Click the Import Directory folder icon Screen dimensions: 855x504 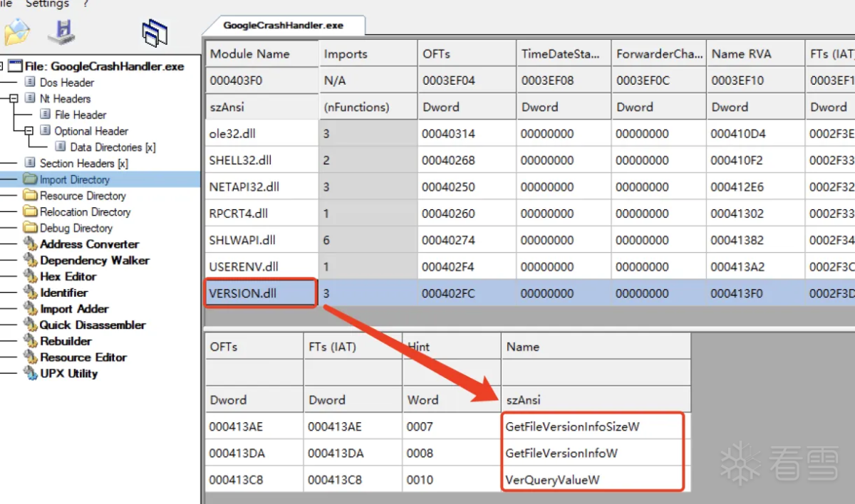tap(30, 179)
